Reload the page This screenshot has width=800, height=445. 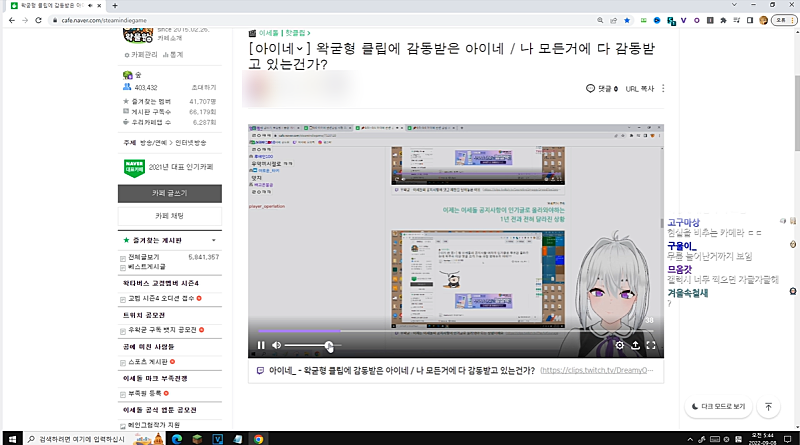click(x=38, y=20)
